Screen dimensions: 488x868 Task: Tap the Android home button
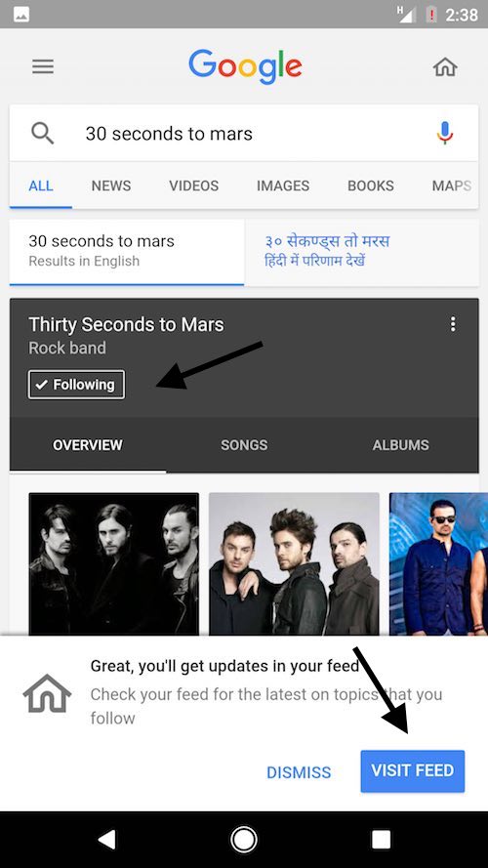(x=244, y=840)
